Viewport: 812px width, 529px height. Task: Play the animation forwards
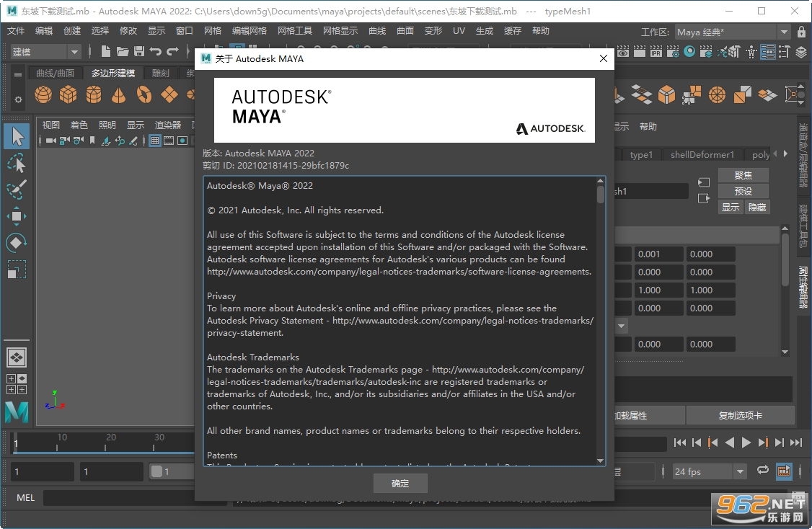pyautogui.click(x=746, y=443)
